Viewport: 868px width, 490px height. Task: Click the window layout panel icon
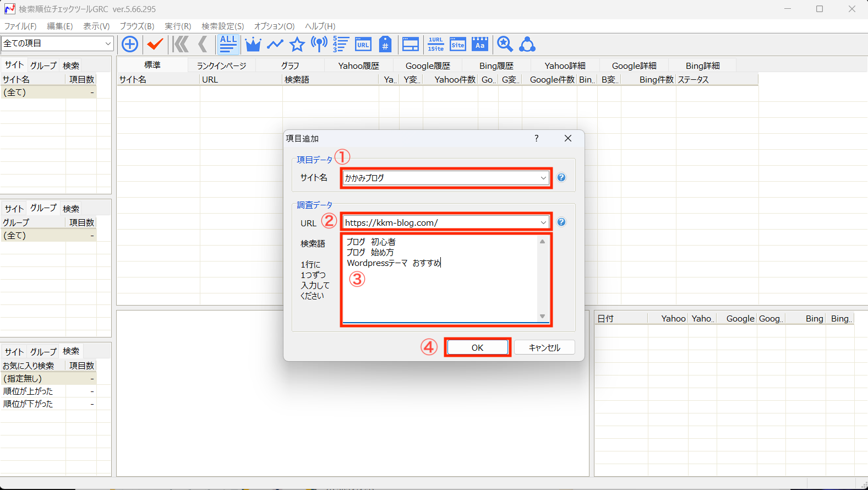tap(411, 44)
